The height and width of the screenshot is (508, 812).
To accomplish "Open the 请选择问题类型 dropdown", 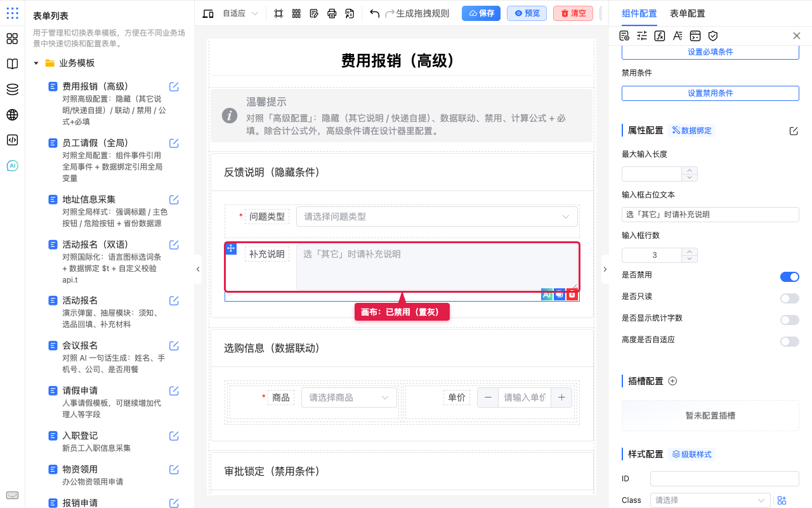I will pos(437,217).
